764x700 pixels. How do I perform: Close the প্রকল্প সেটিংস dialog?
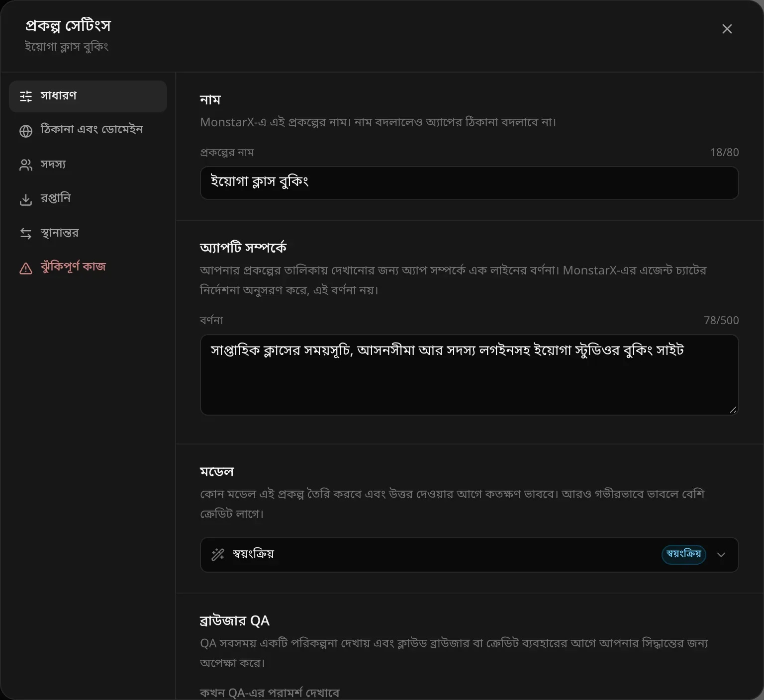(x=727, y=29)
